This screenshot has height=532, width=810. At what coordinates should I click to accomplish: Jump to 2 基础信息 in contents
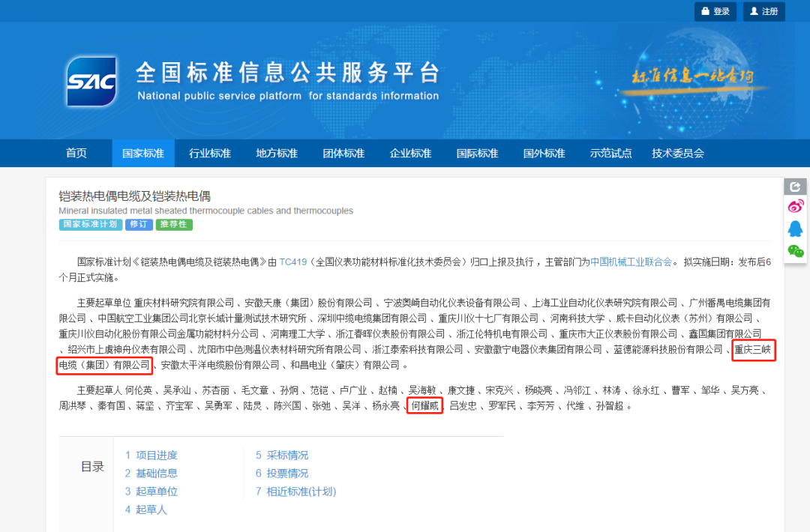click(x=151, y=473)
